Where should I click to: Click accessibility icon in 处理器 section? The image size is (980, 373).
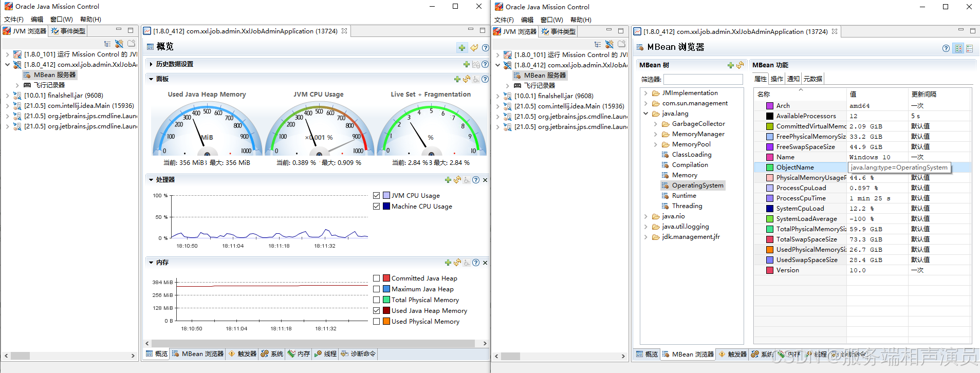point(467,180)
